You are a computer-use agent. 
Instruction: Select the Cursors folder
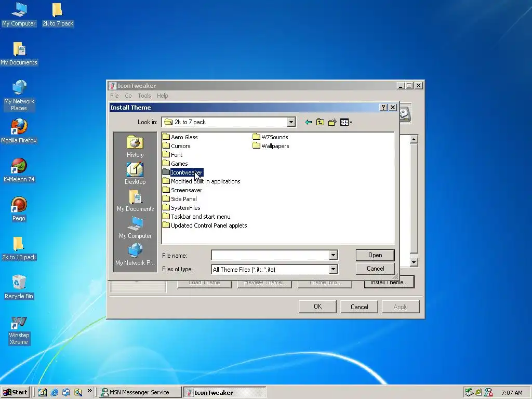pos(177,146)
